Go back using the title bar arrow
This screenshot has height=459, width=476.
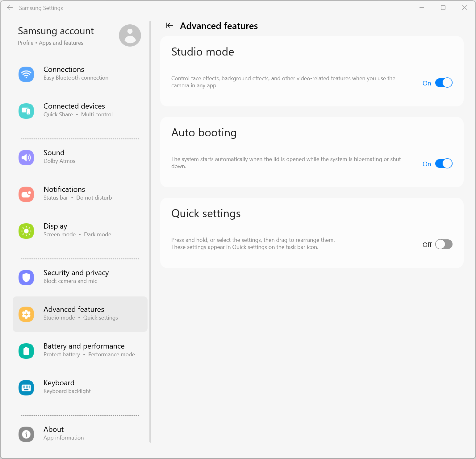pos(10,8)
